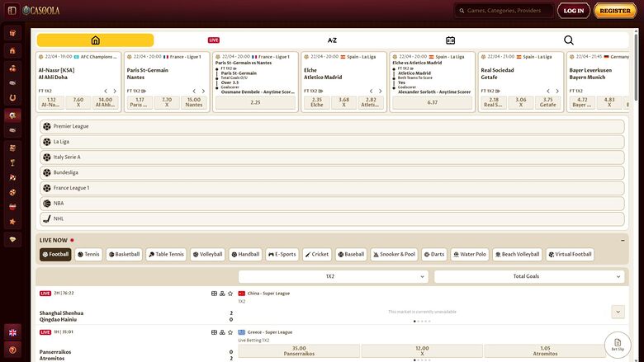
Task: Open the Bundesliga row
Action: (332, 172)
